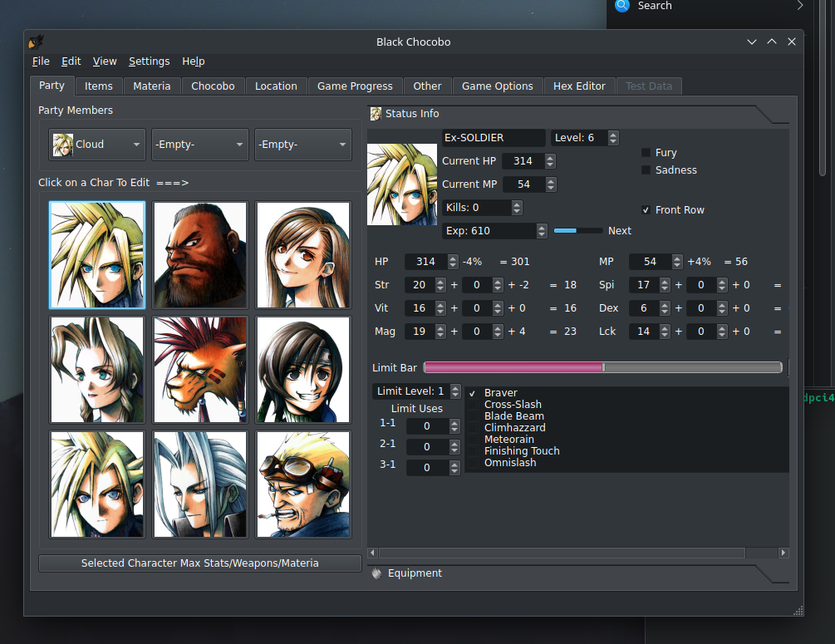Click the large Cloud avatar in Status Info
The image size is (835, 644).
402,184
